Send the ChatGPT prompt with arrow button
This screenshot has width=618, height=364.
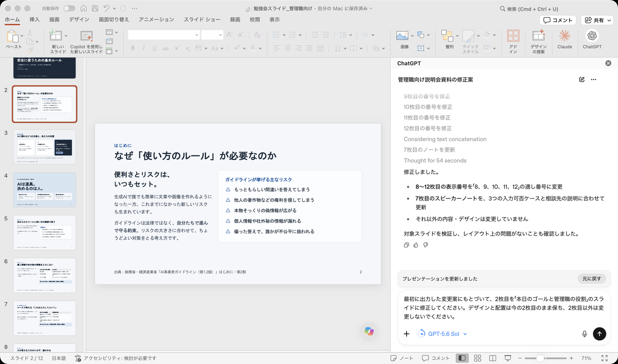[599, 334]
